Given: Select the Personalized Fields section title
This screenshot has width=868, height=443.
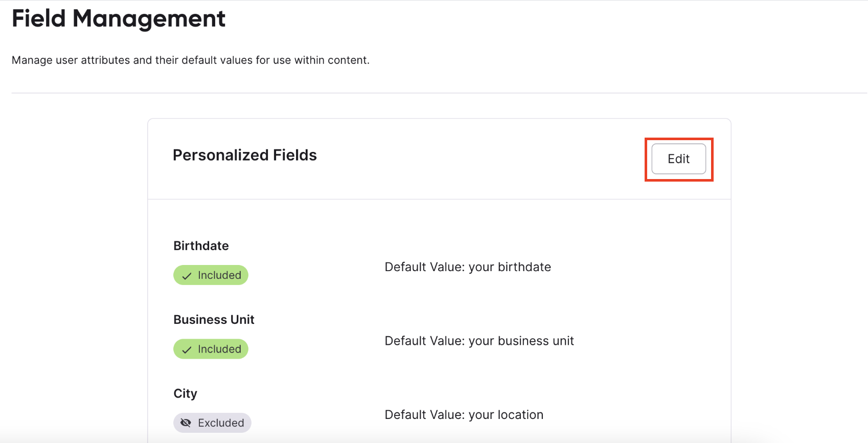Looking at the screenshot, I should coord(245,155).
